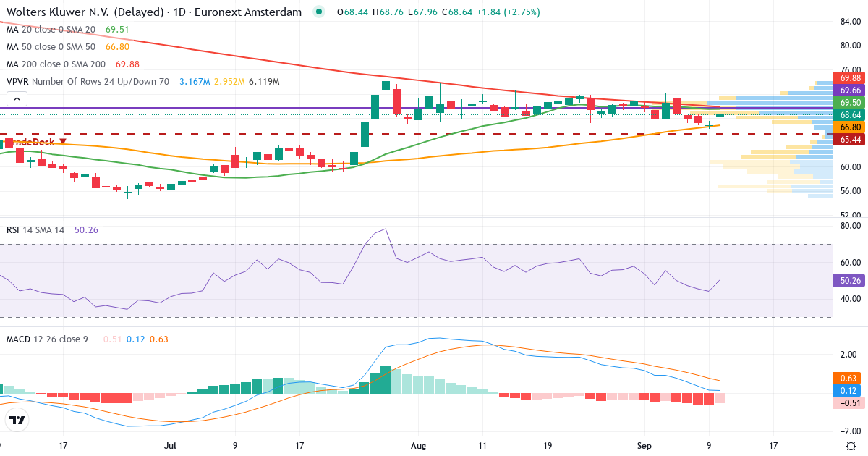868x456 pixels.
Task: Click the MACD 2.00 axis label
Action: (848, 355)
